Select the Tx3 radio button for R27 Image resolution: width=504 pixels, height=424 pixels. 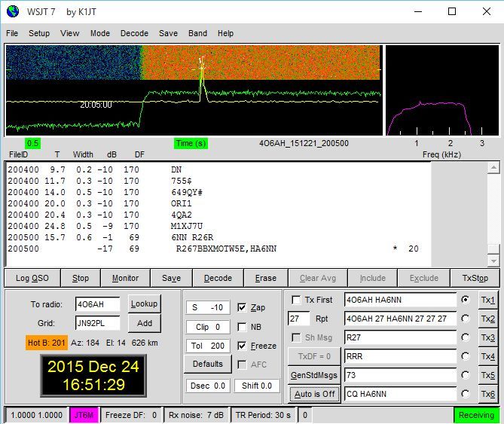(465, 337)
